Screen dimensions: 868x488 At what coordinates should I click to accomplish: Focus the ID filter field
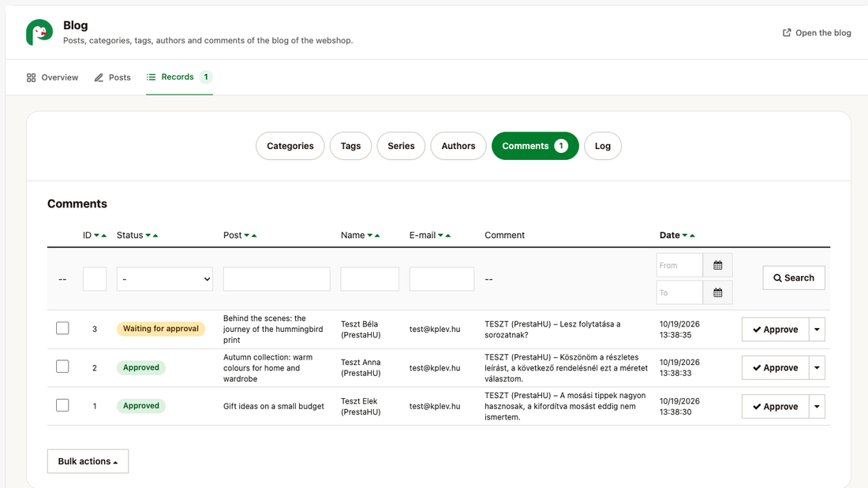(95, 279)
